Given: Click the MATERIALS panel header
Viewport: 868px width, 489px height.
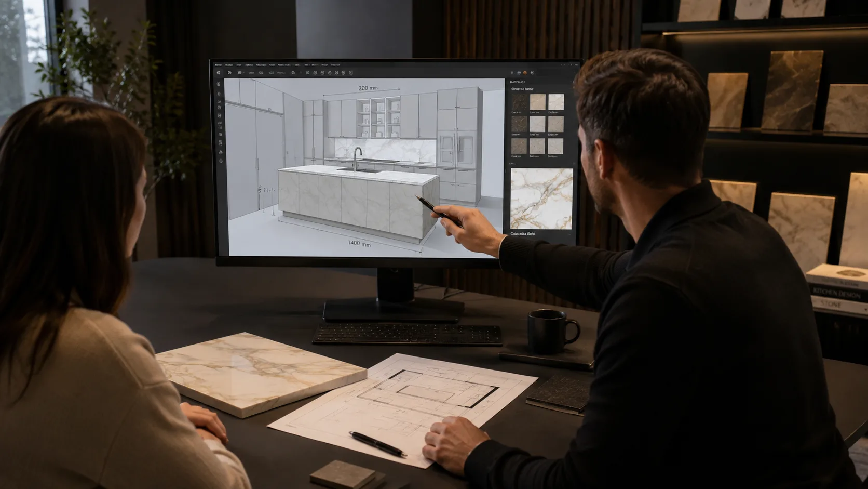Looking at the screenshot, I should coord(518,82).
